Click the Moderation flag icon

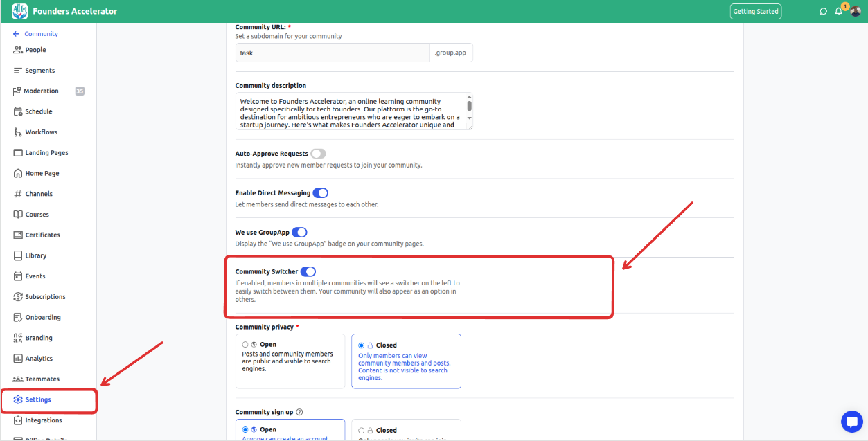pyautogui.click(x=17, y=91)
